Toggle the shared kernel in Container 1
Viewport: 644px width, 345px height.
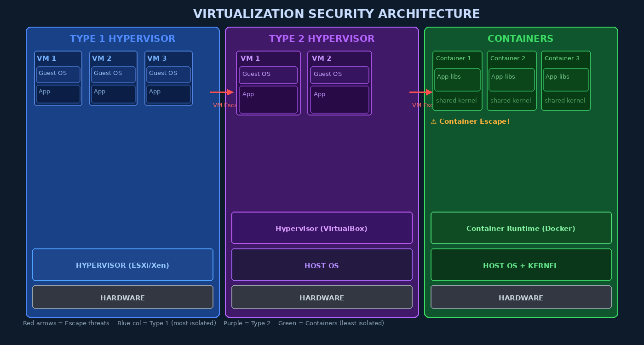click(x=456, y=100)
